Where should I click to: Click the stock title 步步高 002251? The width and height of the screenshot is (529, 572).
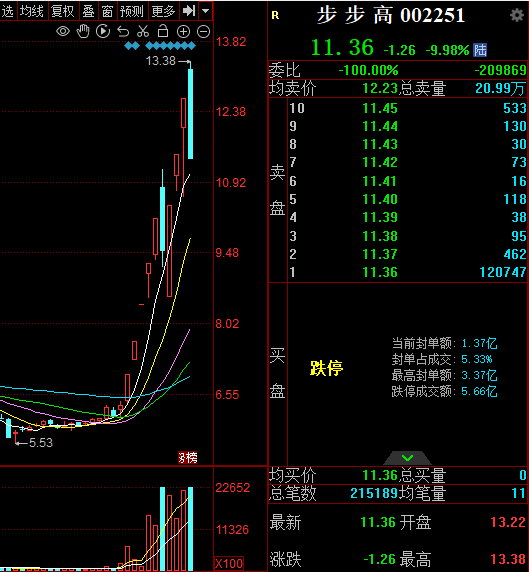pos(391,16)
